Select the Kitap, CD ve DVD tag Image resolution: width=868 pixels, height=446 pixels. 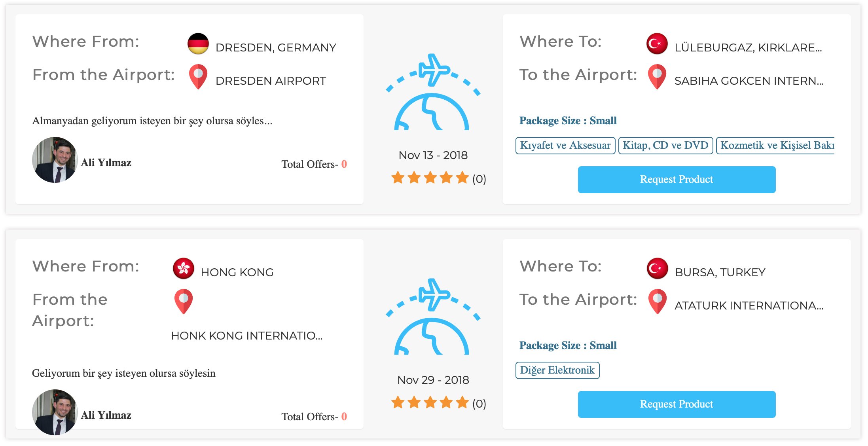665,145
